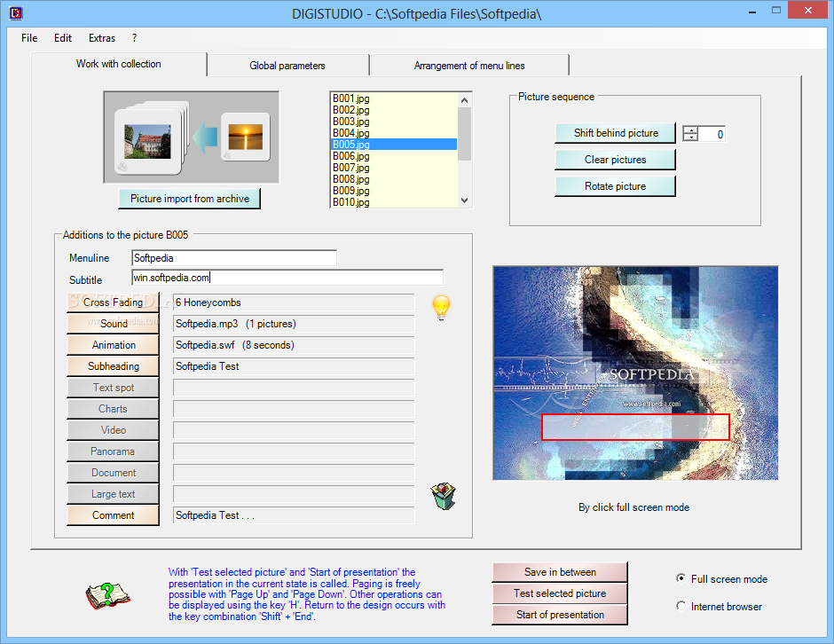Click scroll down arrow in file list
Viewport: 834px width, 644px height.
[x=464, y=200]
